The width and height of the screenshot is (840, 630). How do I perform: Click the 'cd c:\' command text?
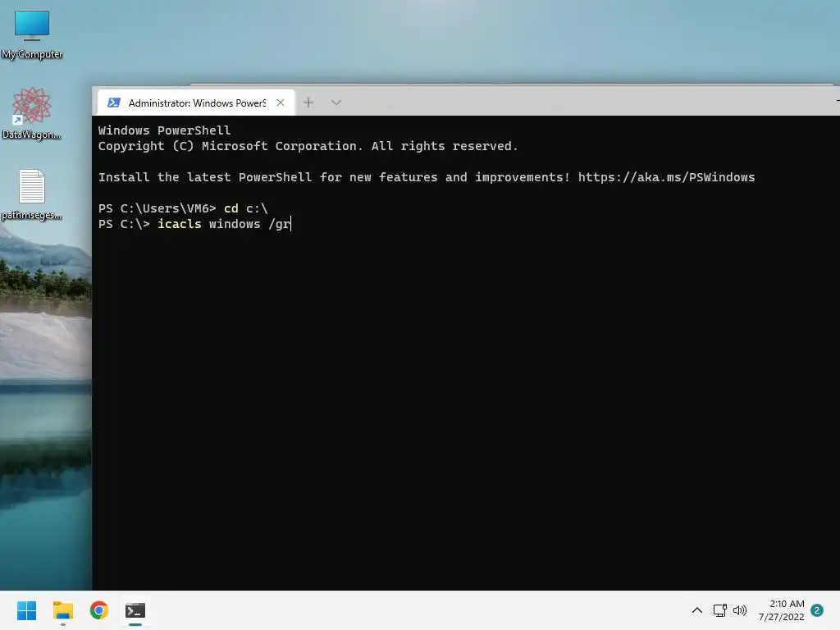246,208
